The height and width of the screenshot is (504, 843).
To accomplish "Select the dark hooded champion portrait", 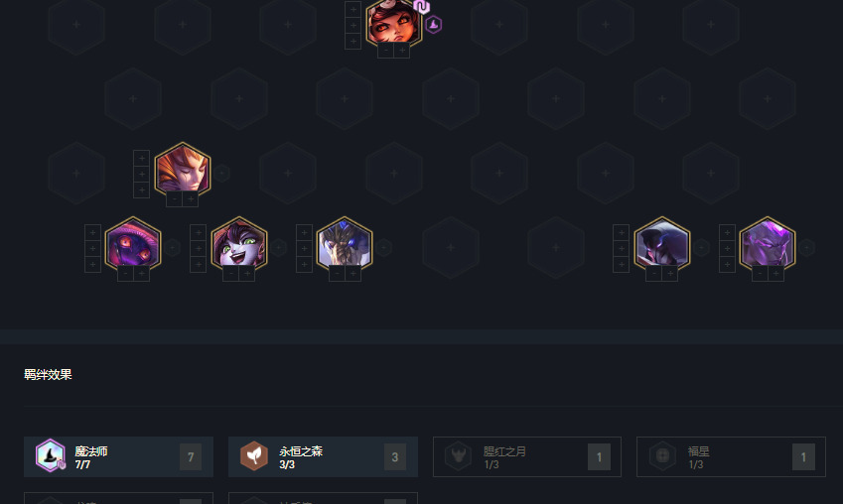I will point(662,246).
